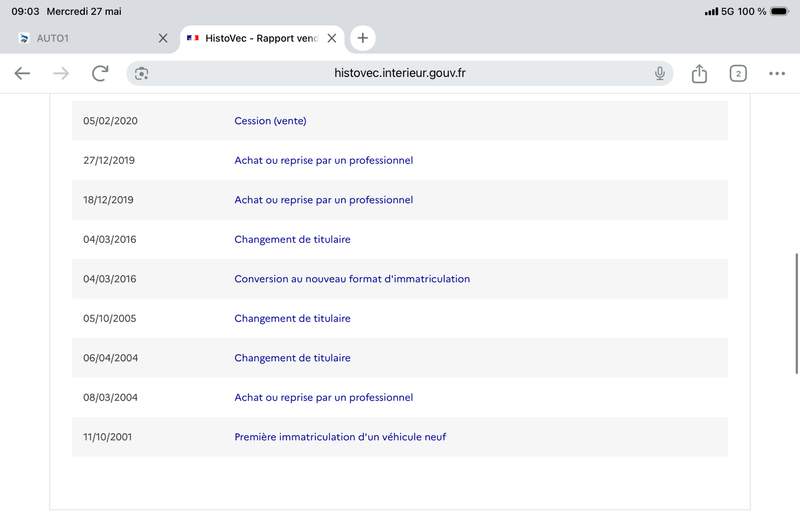
Task: Reload the HistoVec page
Action: pos(100,73)
